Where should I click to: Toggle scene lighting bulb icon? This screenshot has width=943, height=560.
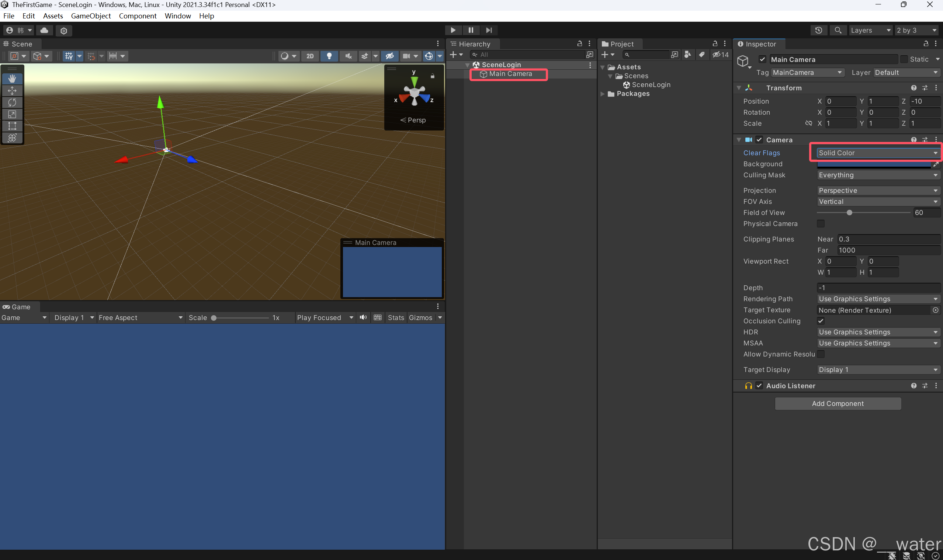(x=329, y=56)
